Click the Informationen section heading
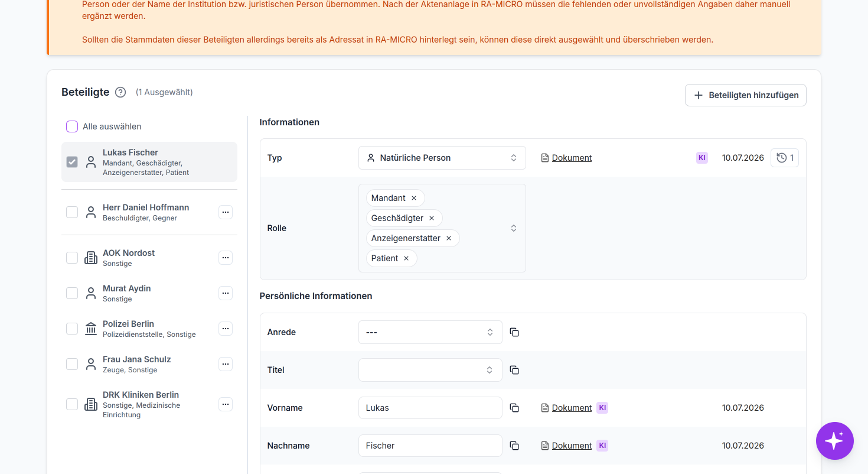Image resolution: width=868 pixels, height=474 pixels. (289, 122)
